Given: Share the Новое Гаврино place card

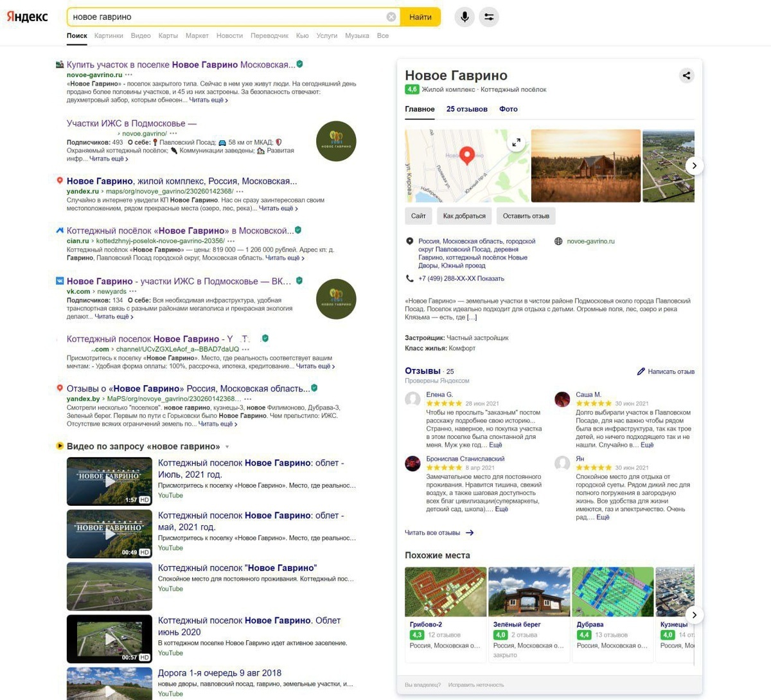Looking at the screenshot, I should pos(686,76).
